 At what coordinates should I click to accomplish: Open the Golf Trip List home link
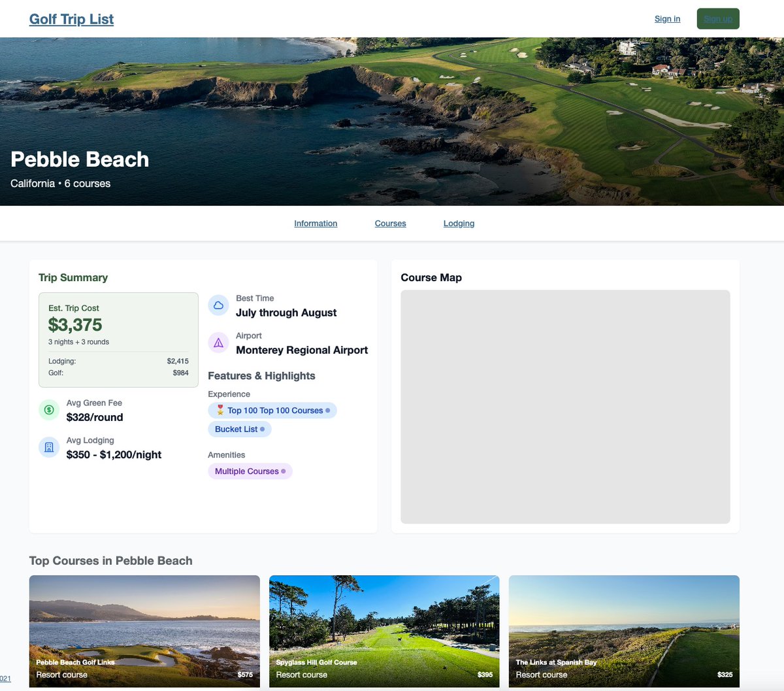click(71, 19)
